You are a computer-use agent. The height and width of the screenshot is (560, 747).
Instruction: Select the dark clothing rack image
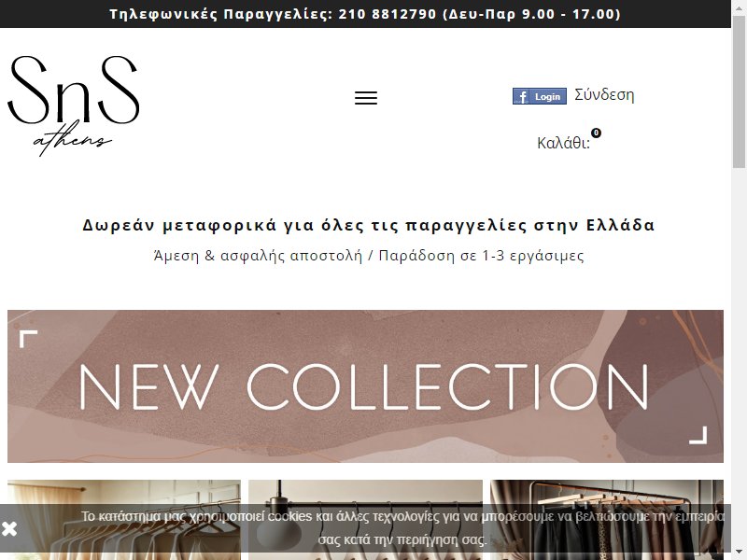point(607,520)
